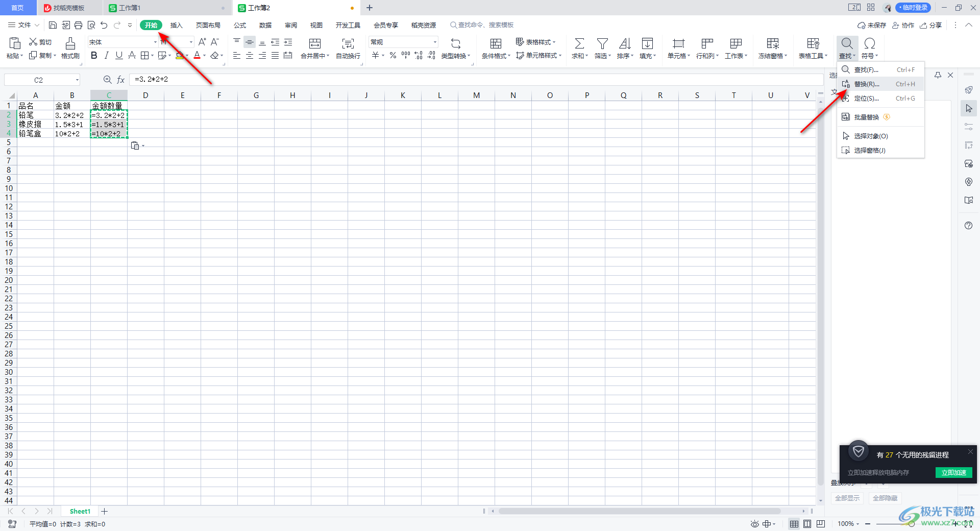
Task: Open the Name Box dropdown arrow
Action: (x=77, y=80)
